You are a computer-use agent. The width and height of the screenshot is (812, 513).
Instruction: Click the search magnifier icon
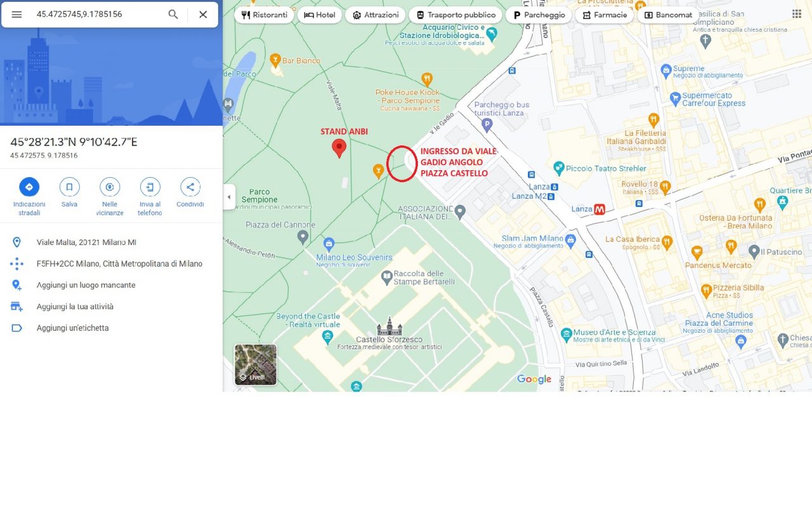173,15
